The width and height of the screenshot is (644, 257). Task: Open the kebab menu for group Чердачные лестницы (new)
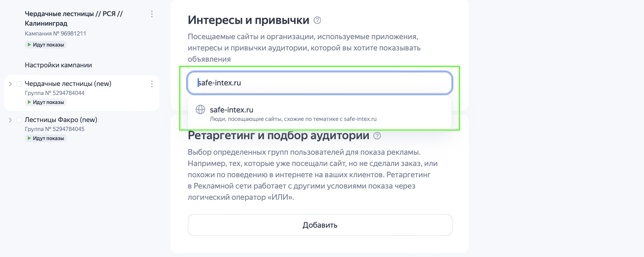click(152, 83)
